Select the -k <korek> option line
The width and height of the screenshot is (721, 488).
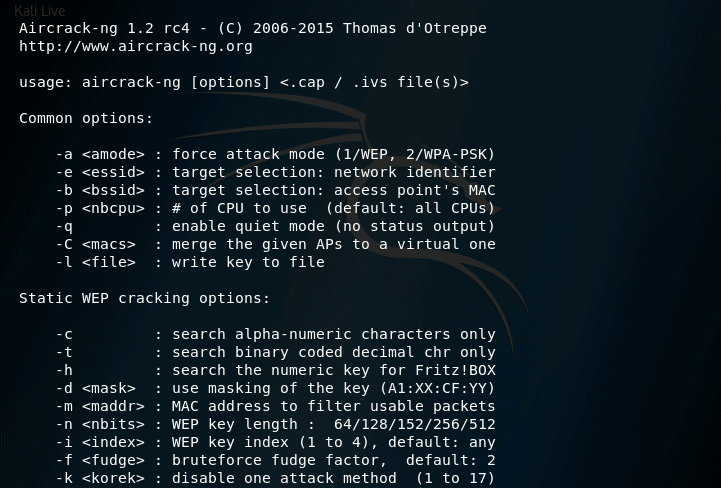(x=275, y=478)
